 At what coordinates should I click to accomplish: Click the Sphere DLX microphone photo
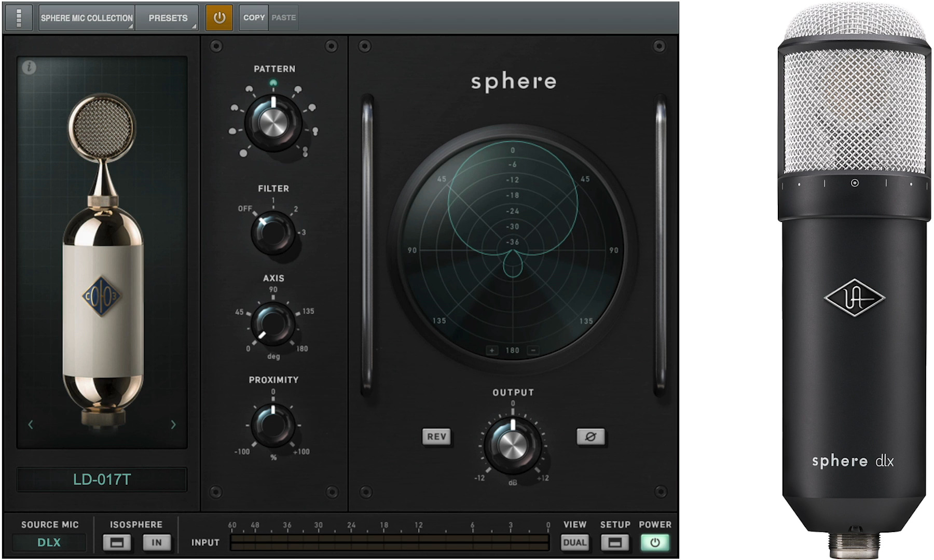[855, 280]
